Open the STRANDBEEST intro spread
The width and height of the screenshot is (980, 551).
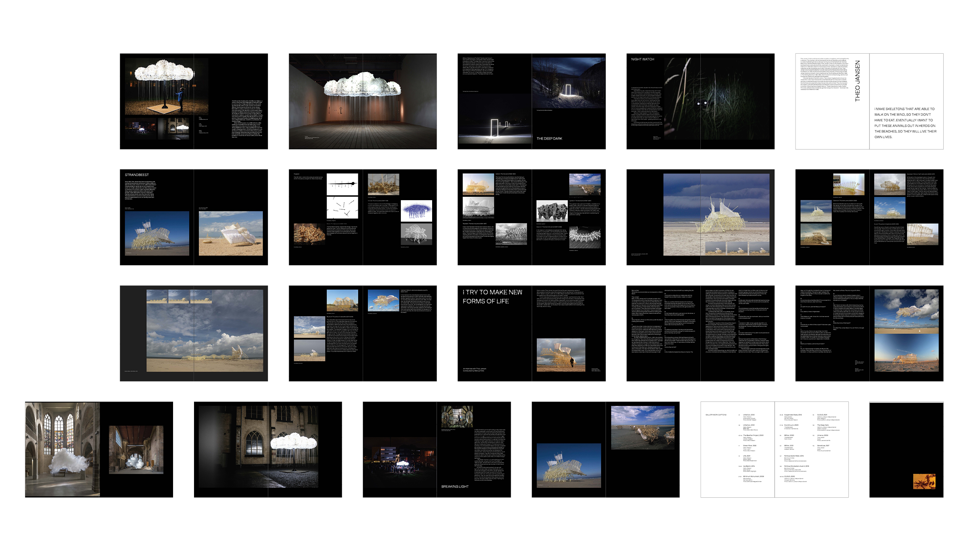point(194,217)
